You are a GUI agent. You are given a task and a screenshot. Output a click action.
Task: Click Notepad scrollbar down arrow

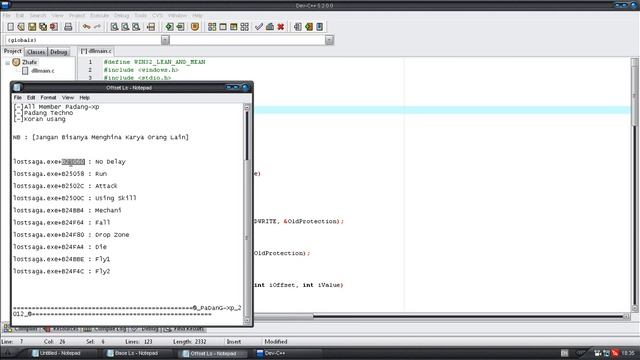247,321
